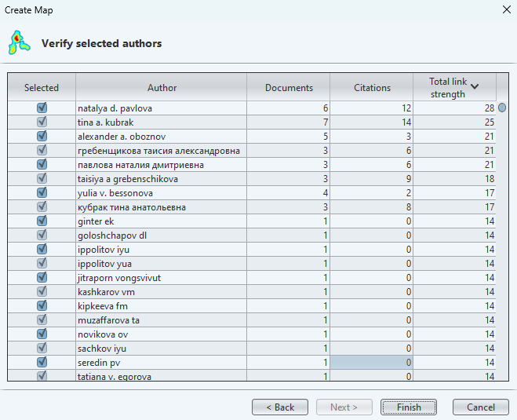Toggle the tina a. kubrak checkbox
The width and height of the screenshot is (517, 420).
coord(42,122)
